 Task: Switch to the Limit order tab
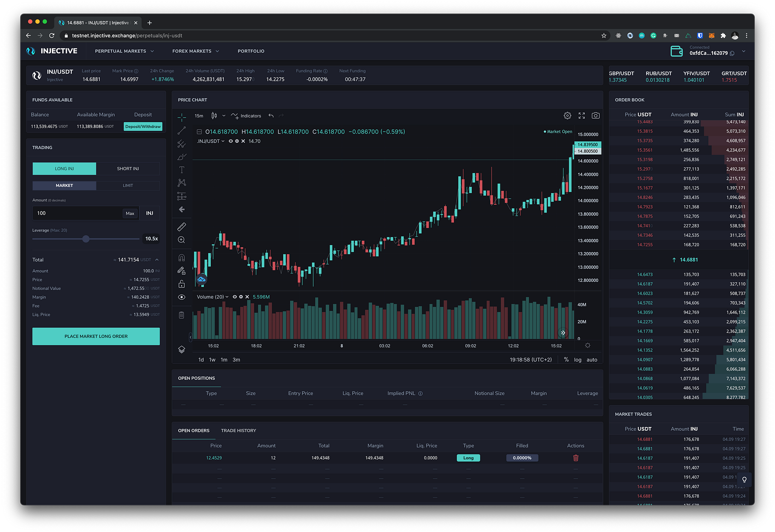(128, 185)
